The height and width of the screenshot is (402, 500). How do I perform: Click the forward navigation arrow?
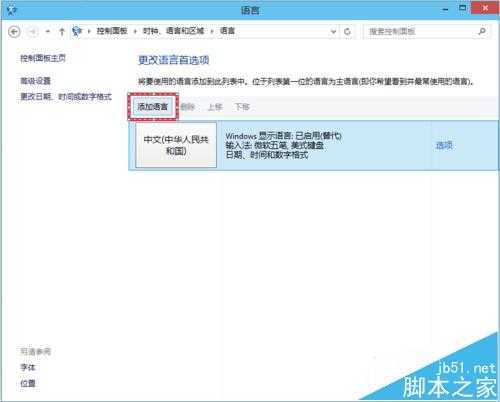[32, 32]
